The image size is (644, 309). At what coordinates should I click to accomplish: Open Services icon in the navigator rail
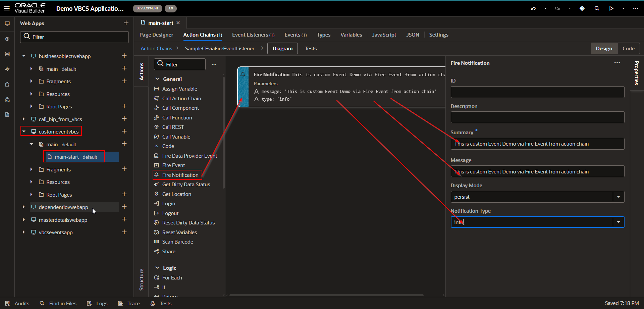coord(7,39)
